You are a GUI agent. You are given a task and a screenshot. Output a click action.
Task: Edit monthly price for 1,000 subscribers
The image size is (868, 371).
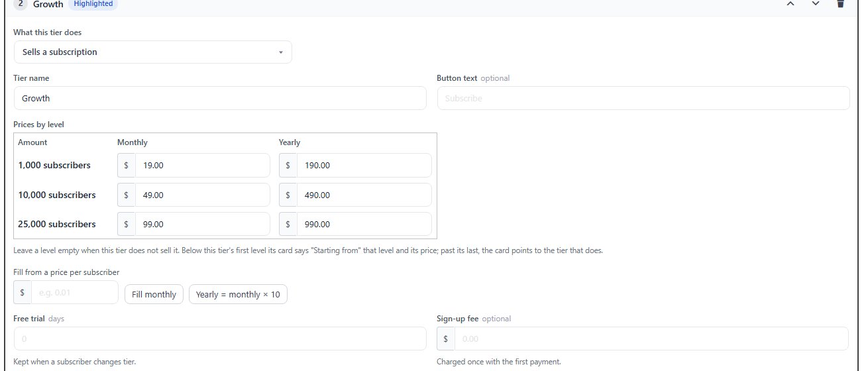point(203,166)
